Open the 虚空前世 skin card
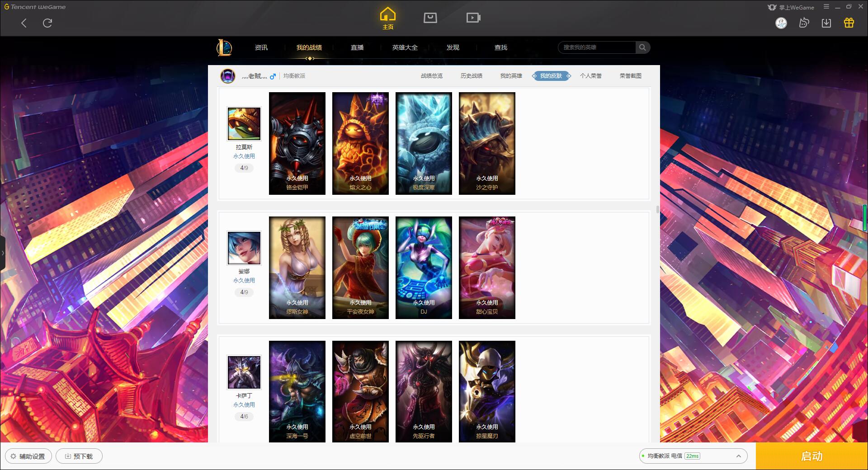 click(x=360, y=391)
